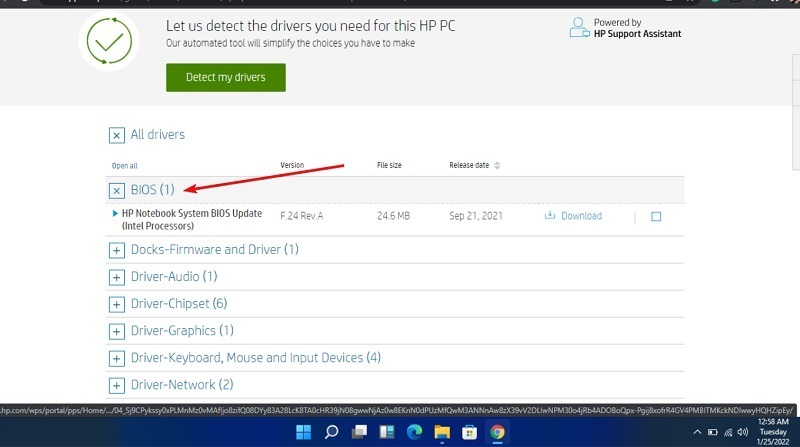Viewport: 800px width, 447px height.
Task: Launch Microsoft Edge from taskbar
Action: 414,432
